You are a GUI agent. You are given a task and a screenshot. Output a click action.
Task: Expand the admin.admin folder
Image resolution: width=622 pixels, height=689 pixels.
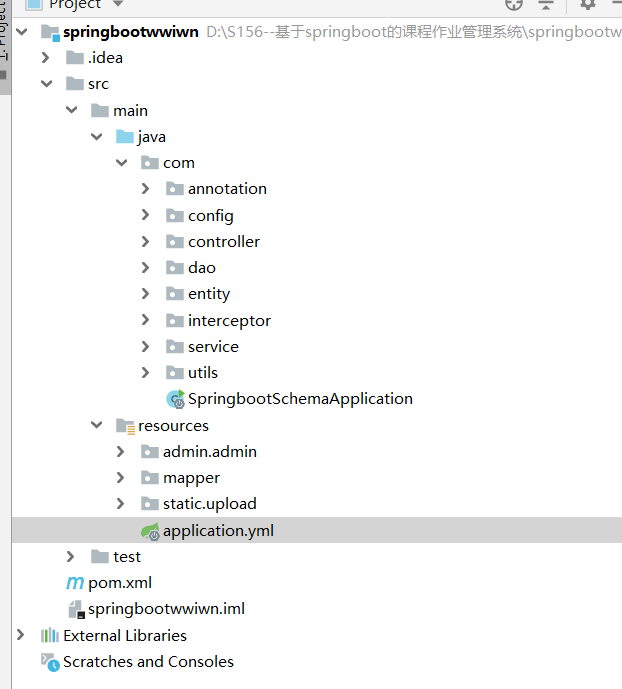[x=120, y=451]
